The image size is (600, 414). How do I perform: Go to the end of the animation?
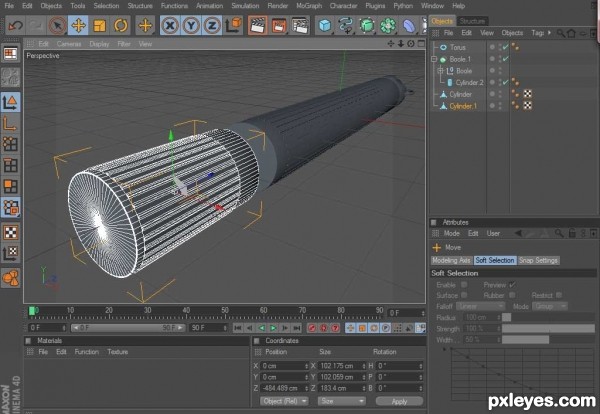[x=297, y=328]
